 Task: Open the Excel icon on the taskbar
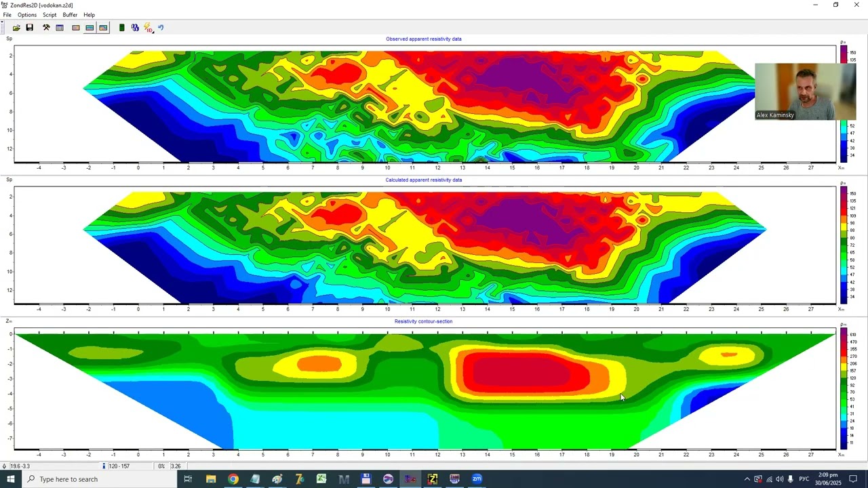coord(321,479)
